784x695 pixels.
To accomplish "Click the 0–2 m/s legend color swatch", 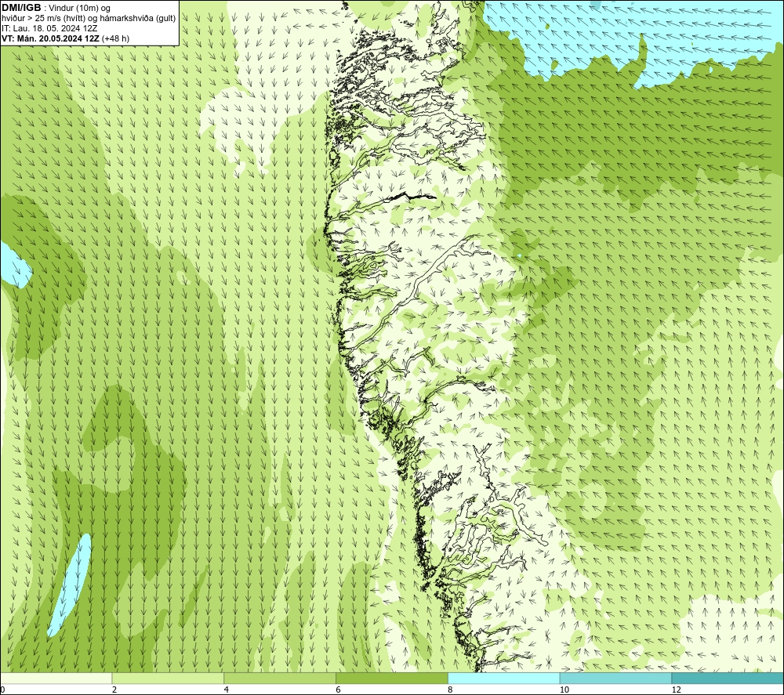I will pyautogui.click(x=56, y=678).
